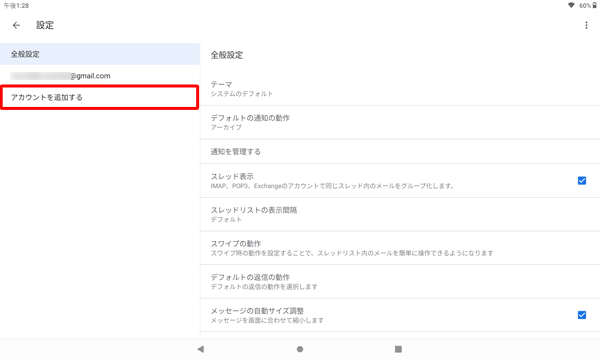The image size is (600, 360).
Task: Tap the Android home circle button
Action: coord(300,349)
